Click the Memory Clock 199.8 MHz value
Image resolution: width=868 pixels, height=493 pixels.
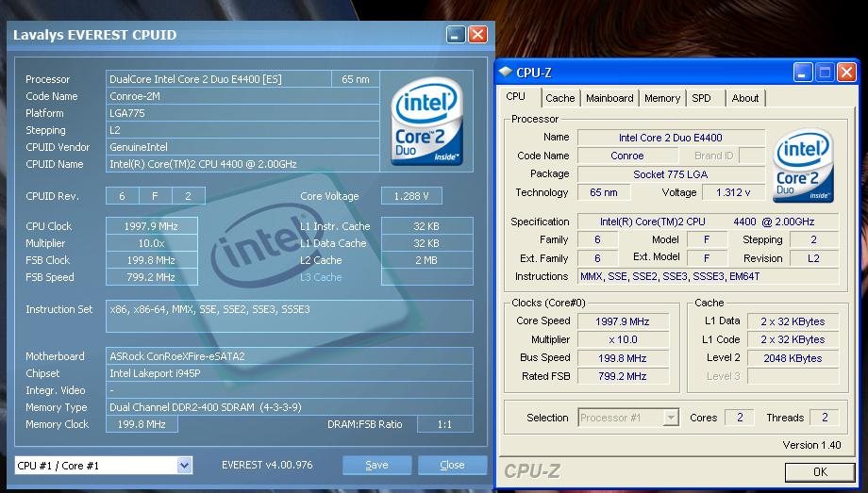(142, 424)
